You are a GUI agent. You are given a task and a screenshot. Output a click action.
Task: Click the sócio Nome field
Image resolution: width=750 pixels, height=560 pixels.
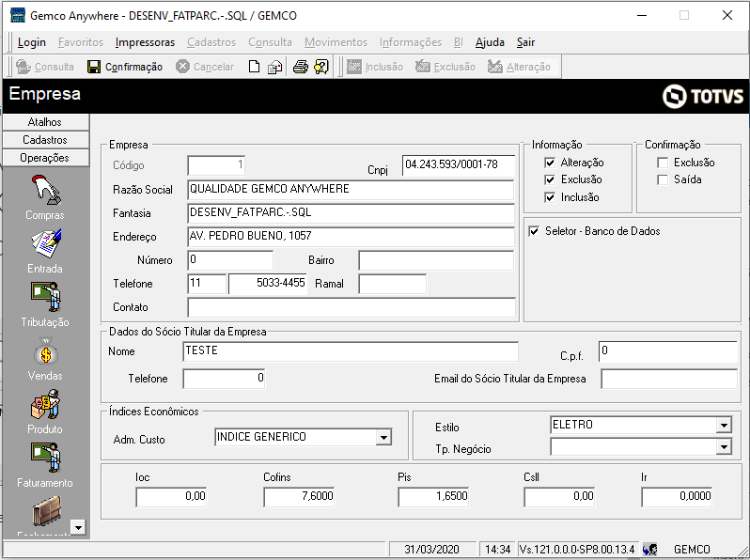(x=351, y=351)
